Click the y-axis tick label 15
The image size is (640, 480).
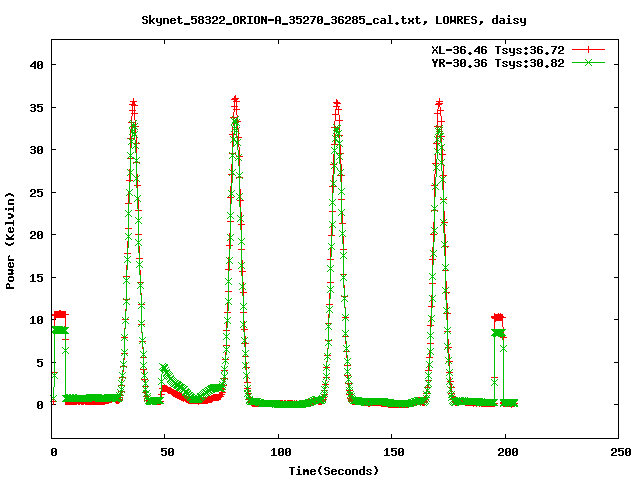(37, 278)
